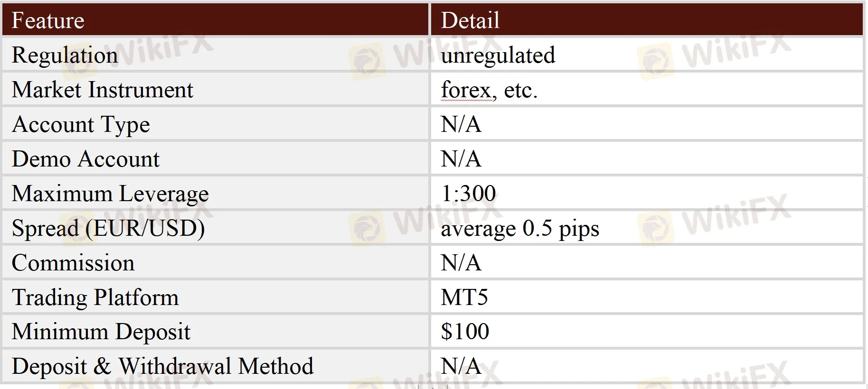Click the Trading Platform label
868x389 pixels.
click(95, 297)
